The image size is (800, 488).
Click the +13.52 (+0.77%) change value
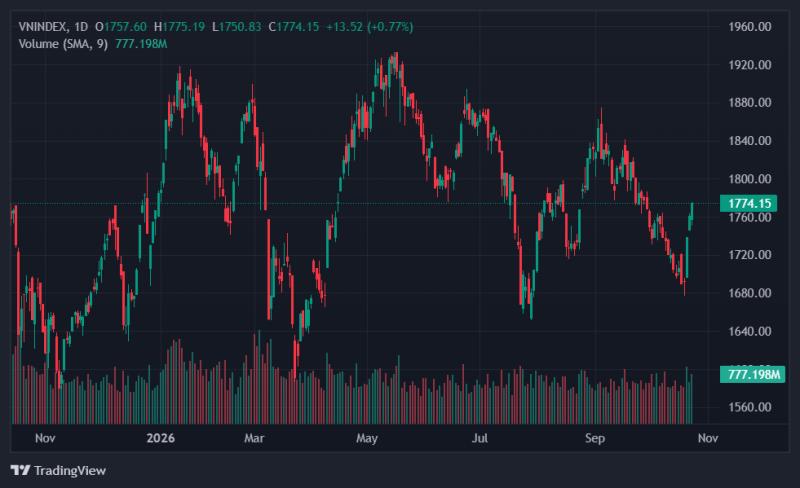[x=370, y=27]
